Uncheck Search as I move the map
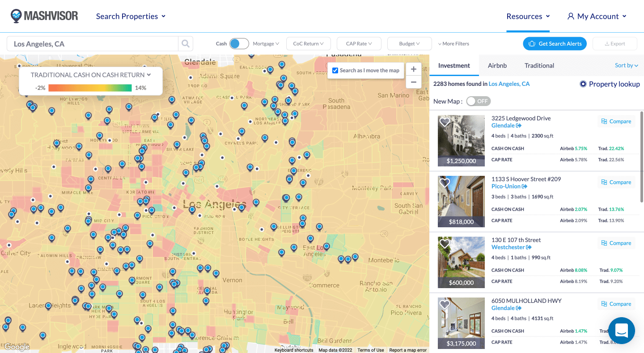Screen dimensions: 644x353 tap(335, 70)
